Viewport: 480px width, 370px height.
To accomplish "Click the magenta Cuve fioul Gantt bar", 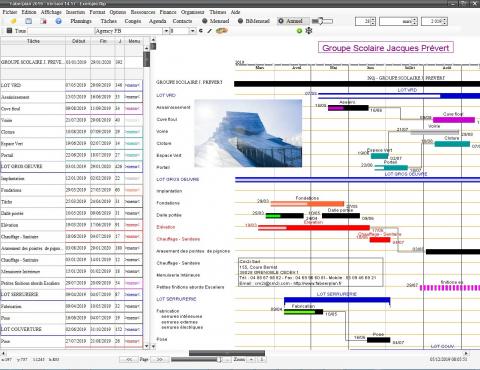I will pos(454,120).
